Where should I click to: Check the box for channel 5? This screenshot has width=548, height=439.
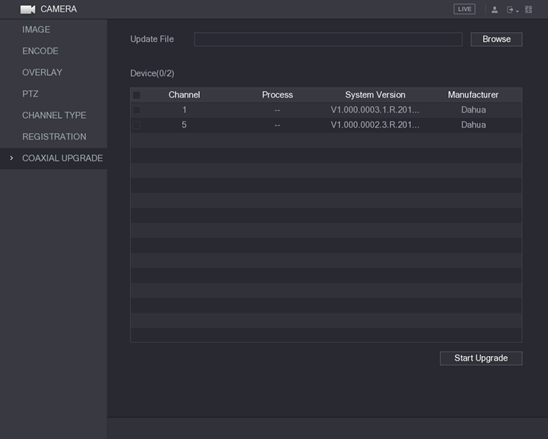point(137,125)
